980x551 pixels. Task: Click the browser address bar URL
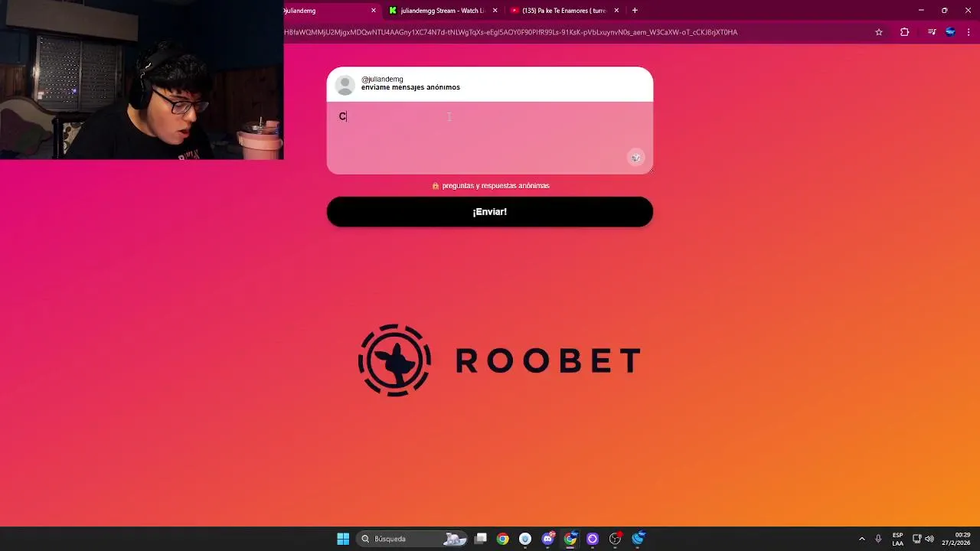(x=511, y=32)
